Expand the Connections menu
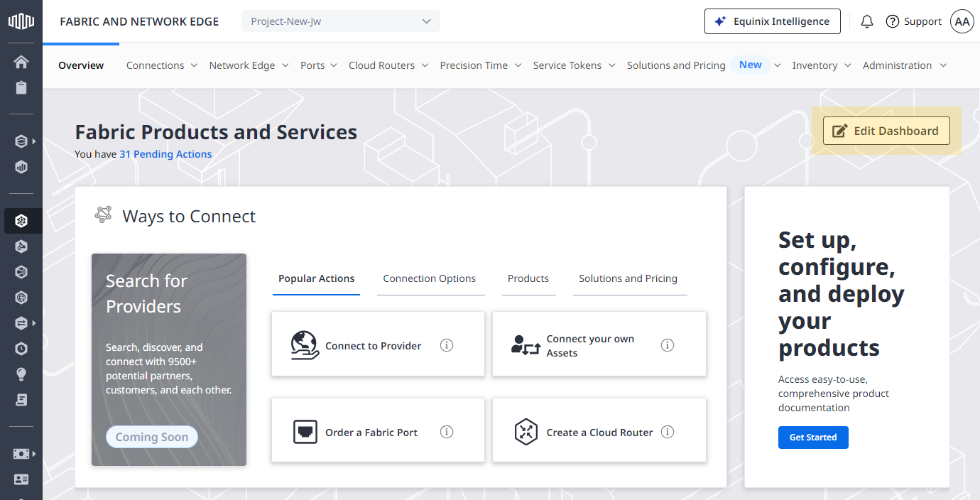980x500 pixels. [161, 65]
